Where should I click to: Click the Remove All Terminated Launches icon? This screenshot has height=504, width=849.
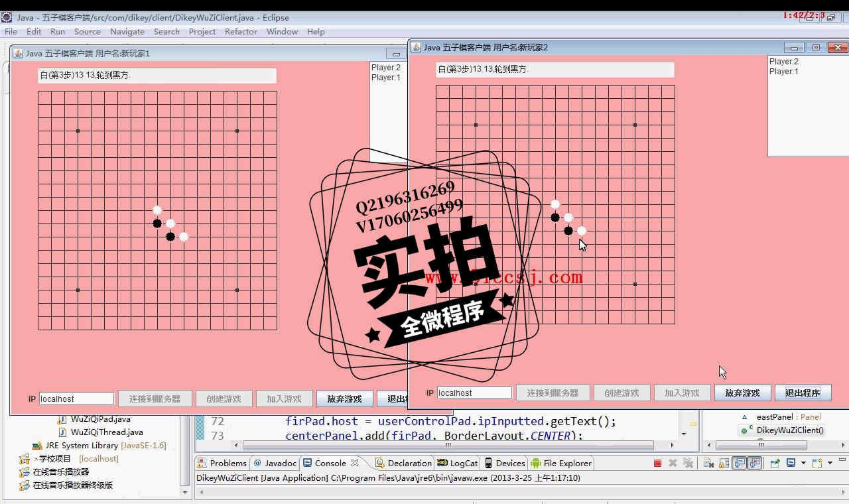pos(688,463)
